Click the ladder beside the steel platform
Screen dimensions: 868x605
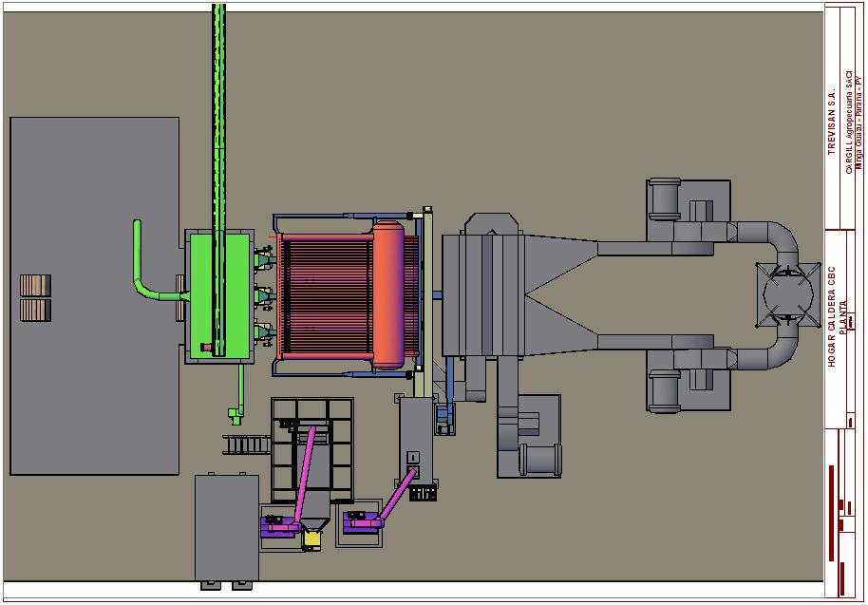coord(246,444)
